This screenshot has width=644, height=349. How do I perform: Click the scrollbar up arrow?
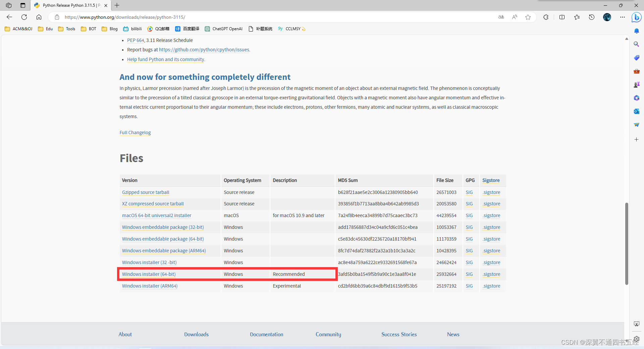point(627,39)
